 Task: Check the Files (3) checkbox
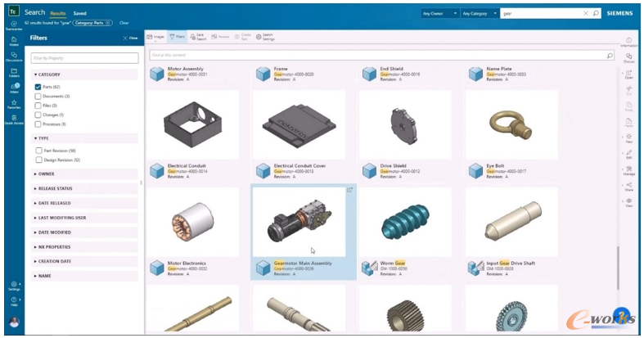pyautogui.click(x=38, y=106)
